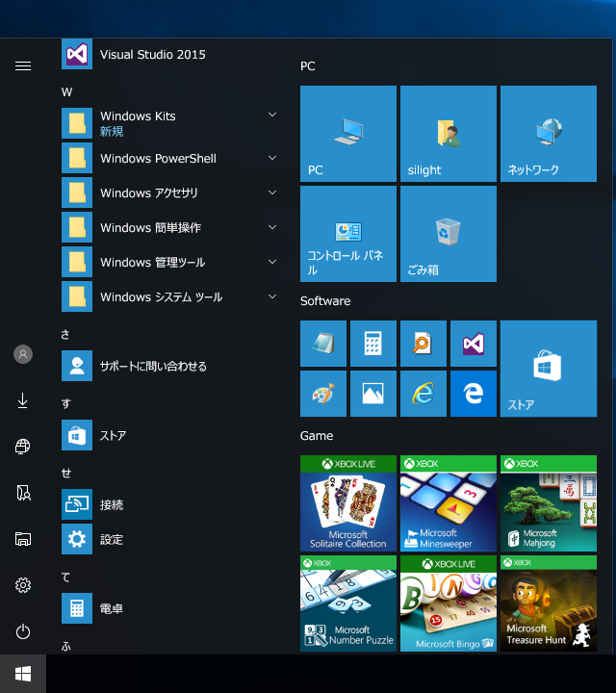Click the Software group header
616x693 pixels.
(x=325, y=301)
